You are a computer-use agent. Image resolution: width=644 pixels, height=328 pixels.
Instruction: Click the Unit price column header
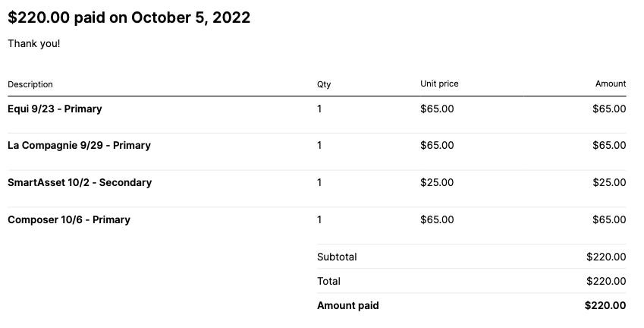[x=439, y=84]
